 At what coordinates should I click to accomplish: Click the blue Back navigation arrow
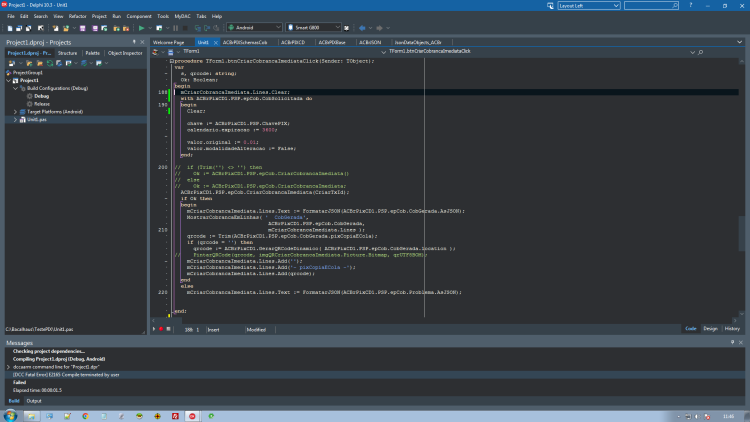point(362,28)
